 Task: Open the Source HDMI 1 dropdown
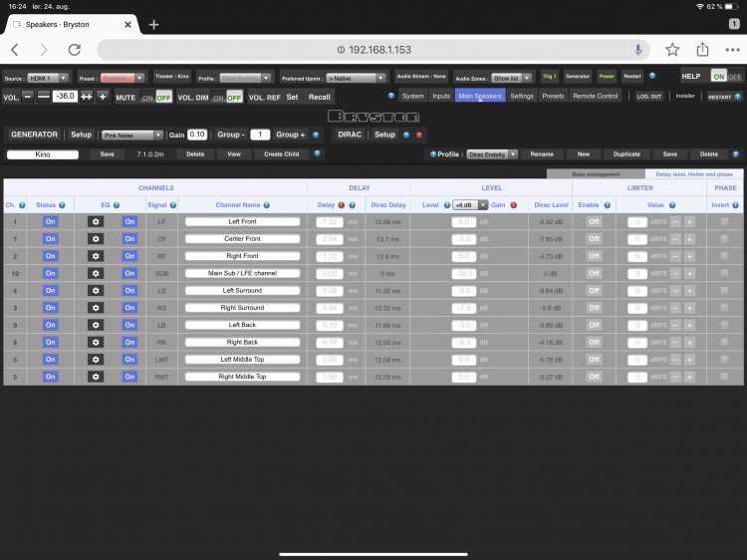pos(48,78)
